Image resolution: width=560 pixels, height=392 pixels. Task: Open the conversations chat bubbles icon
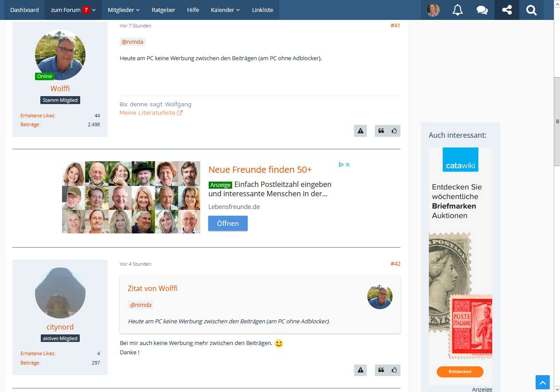[482, 10]
